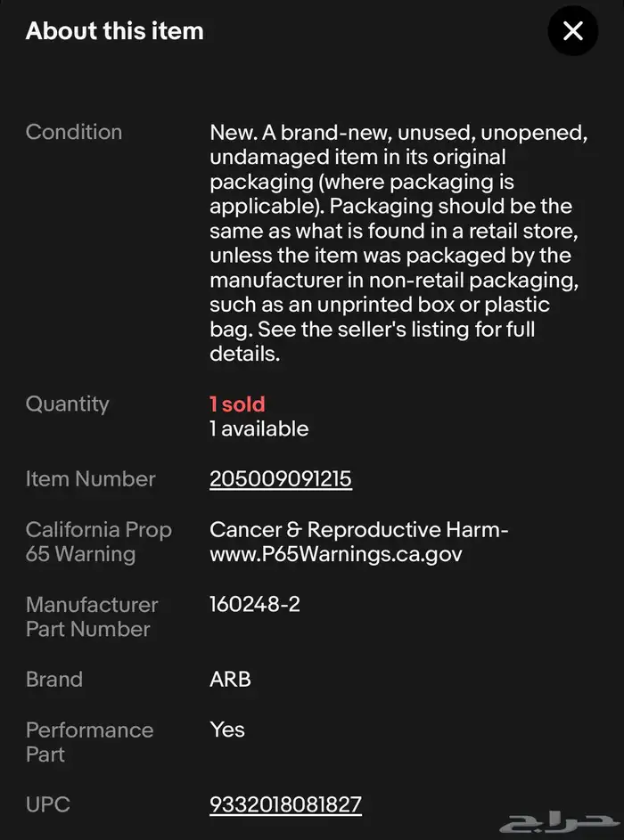This screenshot has width=624, height=840.
Task: Click the ARB brand value
Action: [x=230, y=680]
